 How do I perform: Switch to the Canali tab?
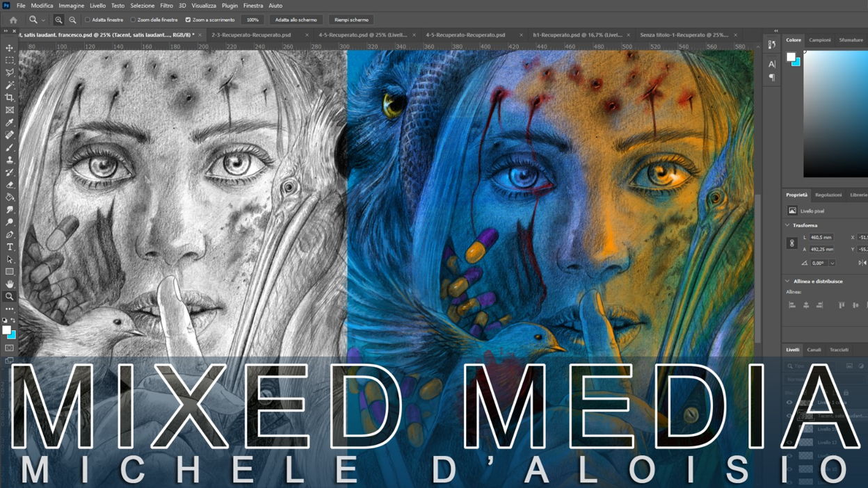tap(814, 350)
